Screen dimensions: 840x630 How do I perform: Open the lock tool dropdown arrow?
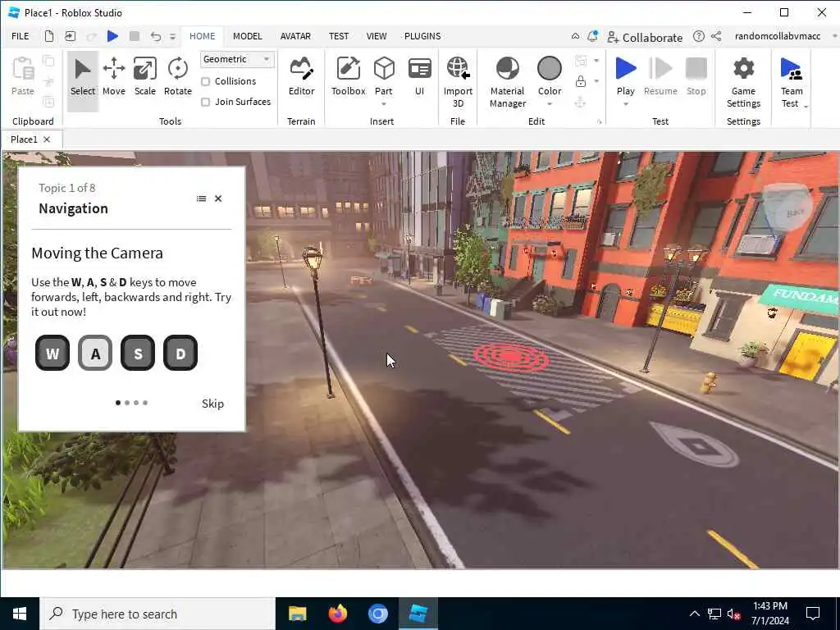[x=596, y=81]
